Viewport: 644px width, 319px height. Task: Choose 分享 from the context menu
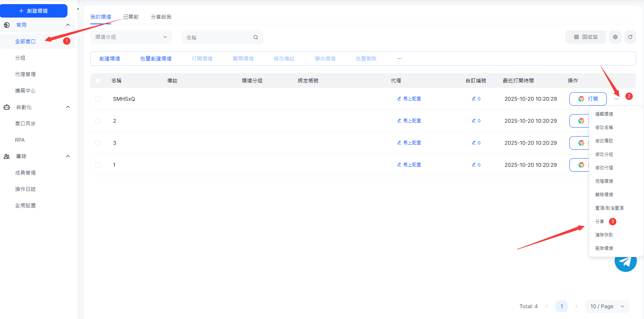click(600, 222)
